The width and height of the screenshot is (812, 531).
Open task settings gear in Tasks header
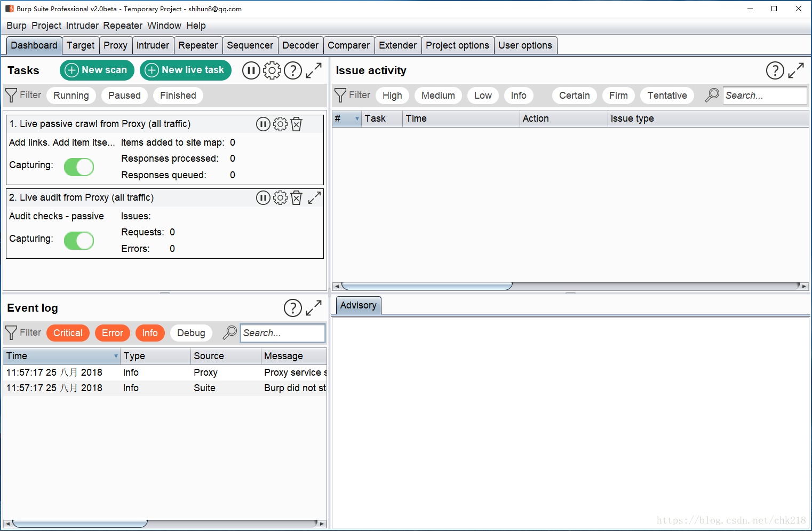[x=272, y=70]
